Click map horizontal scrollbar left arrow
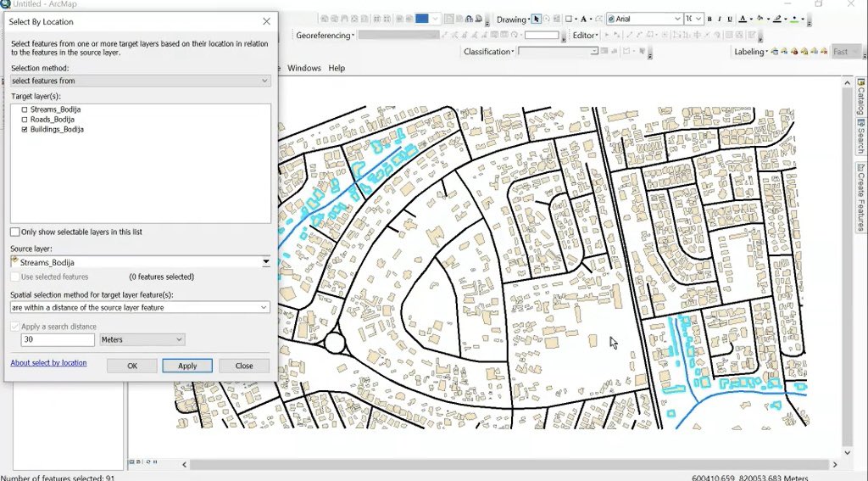868x481 pixels. [x=184, y=464]
